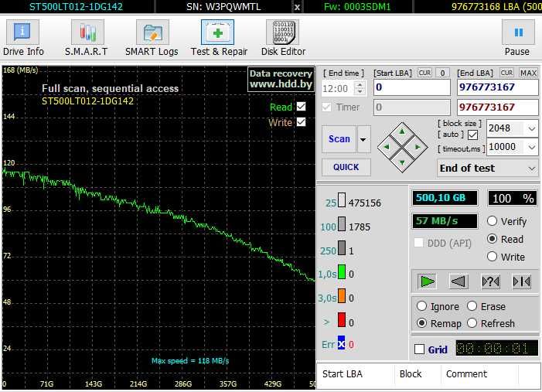Image resolution: width=542 pixels, height=392 pixels.
Task: Open the S.M.A.R.T attributes view
Action: [87, 38]
